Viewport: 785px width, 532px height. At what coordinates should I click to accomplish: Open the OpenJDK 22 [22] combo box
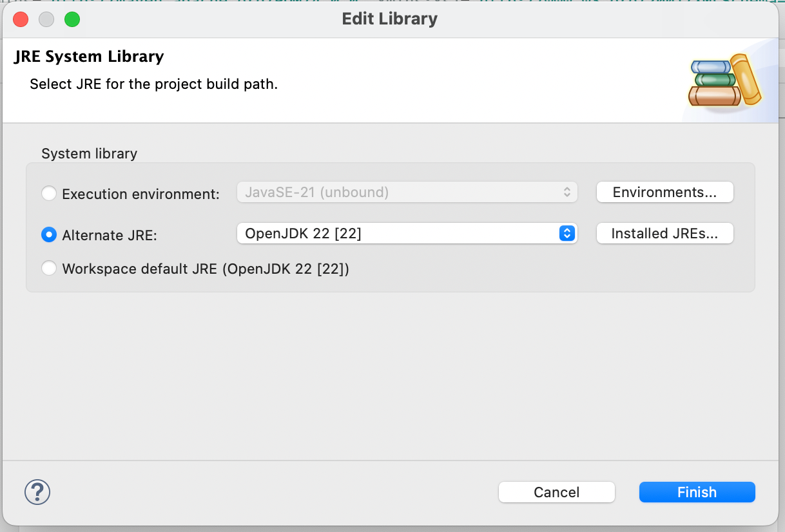[407, 233]
